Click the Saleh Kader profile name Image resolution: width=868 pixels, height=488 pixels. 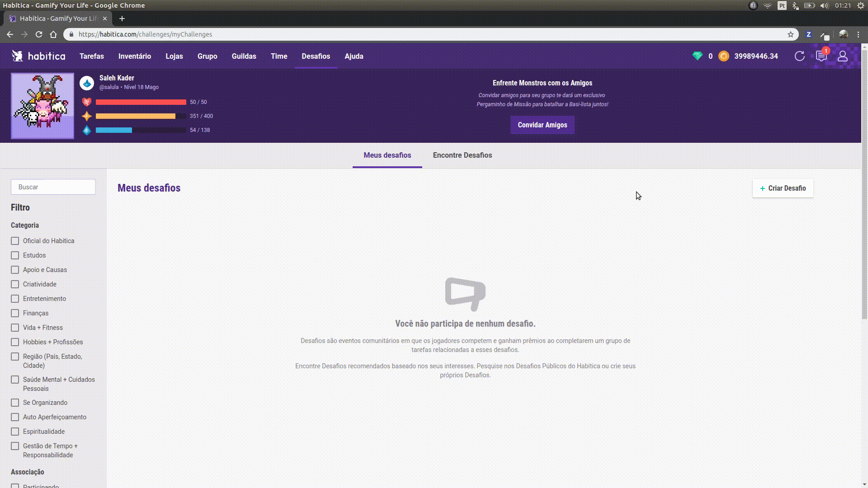pos(117,78)
